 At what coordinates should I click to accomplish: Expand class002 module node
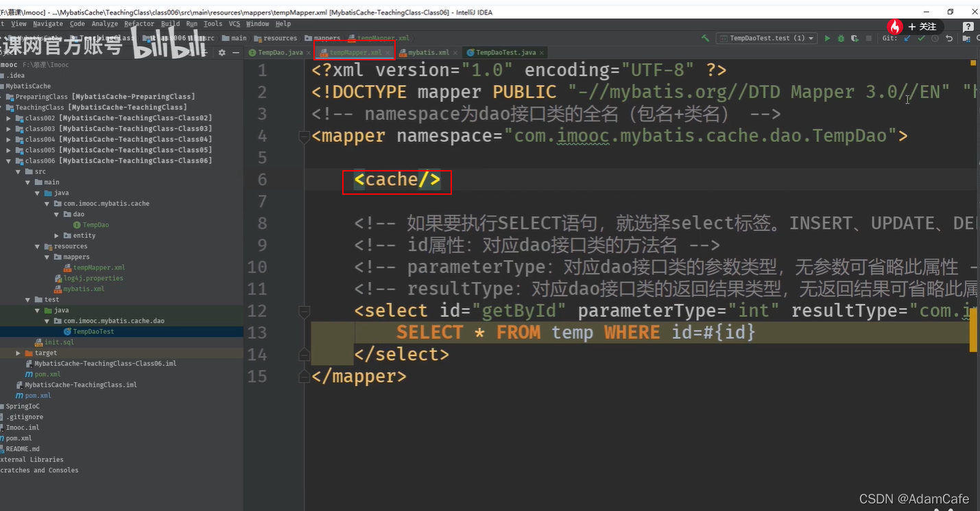pos(9,118)
